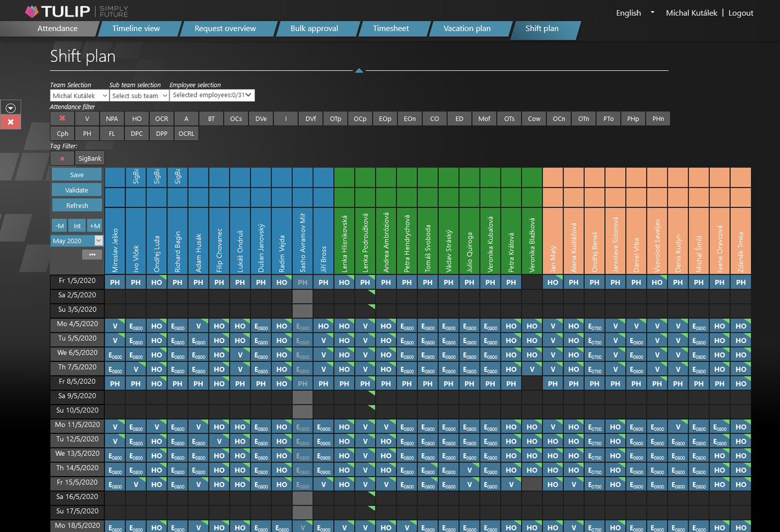780x532 pixels.
Task: Open the Select sub team dropdown
Action: coord(139,95)
